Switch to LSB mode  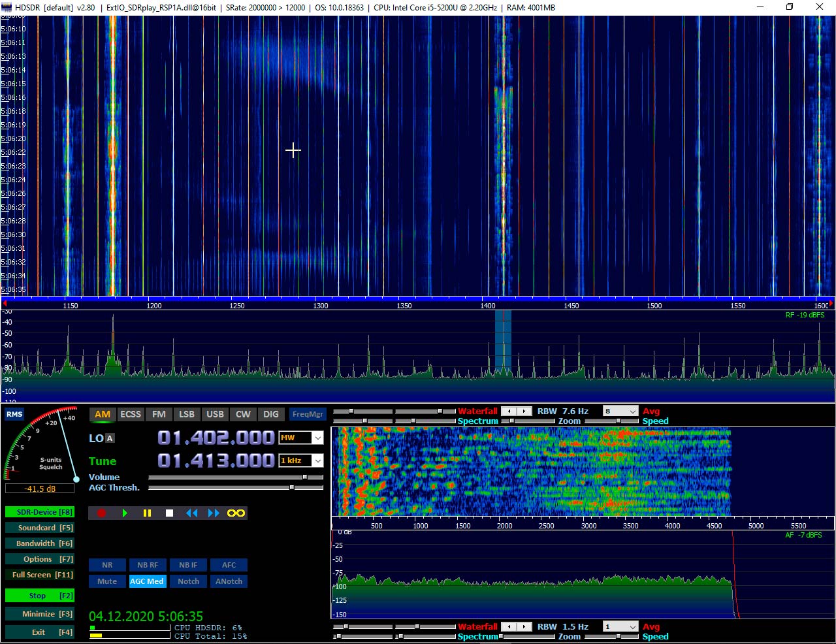click(187, 414)
